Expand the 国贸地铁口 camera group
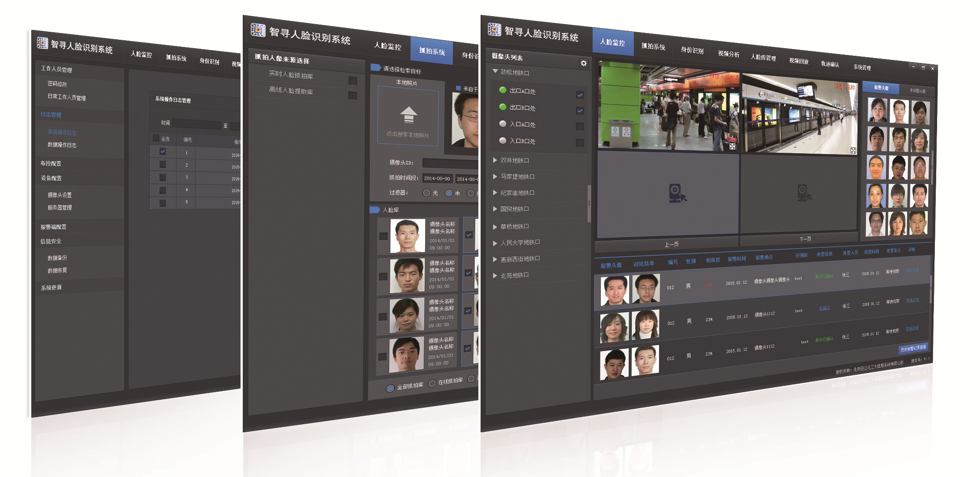 pyautogui.click(x=495, y=209)
